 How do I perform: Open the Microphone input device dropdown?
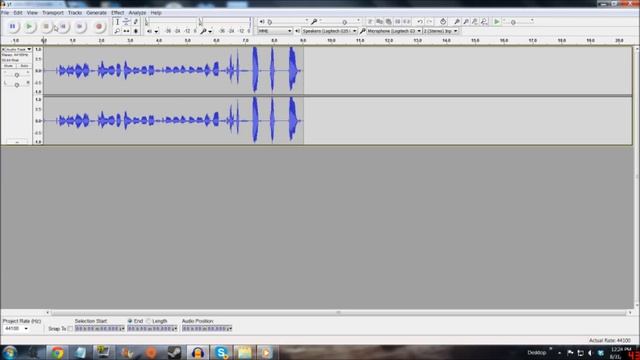[394, 31]
